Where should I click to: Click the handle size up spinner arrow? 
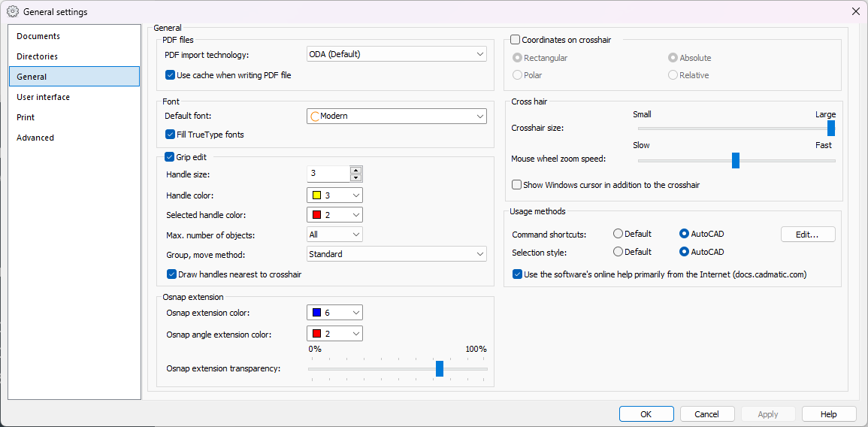(356, 170)
